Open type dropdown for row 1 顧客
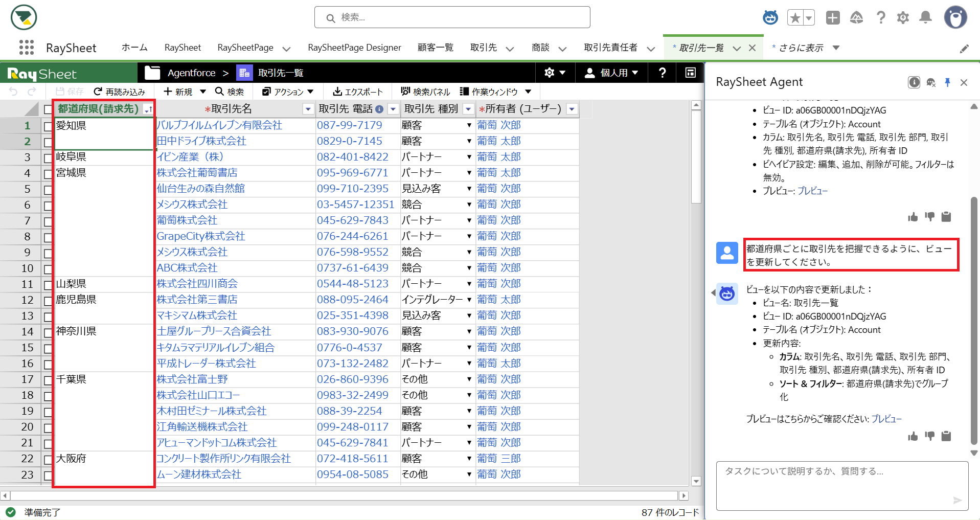Screen dimensions: 980x520 (469, 125)
